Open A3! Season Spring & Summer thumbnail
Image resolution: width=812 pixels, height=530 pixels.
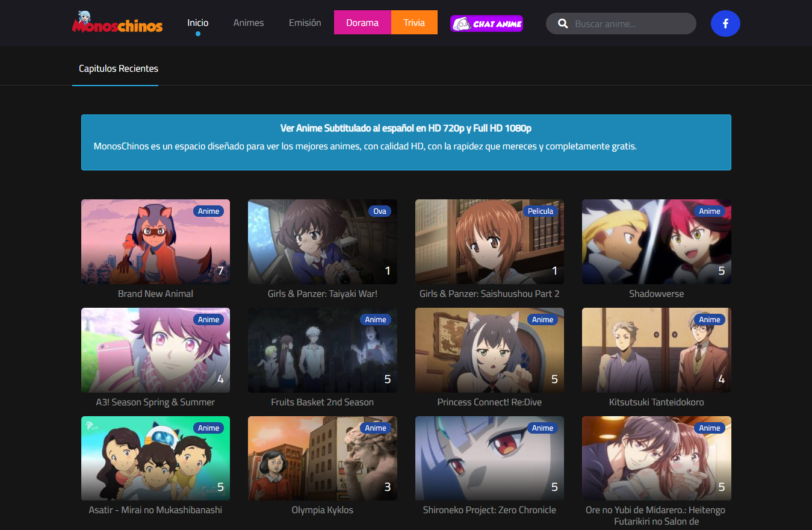point(155,350)
